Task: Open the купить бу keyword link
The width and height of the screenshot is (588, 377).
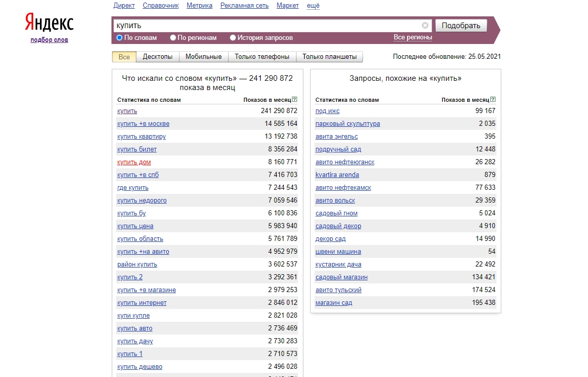Action: [x=131, y=213]
